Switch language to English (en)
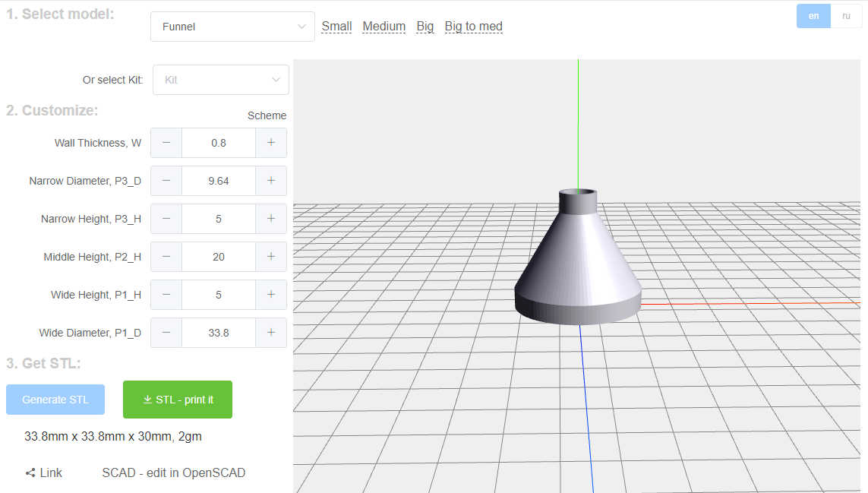The width and height of the screenshot is (868, 493). [813, 16]
